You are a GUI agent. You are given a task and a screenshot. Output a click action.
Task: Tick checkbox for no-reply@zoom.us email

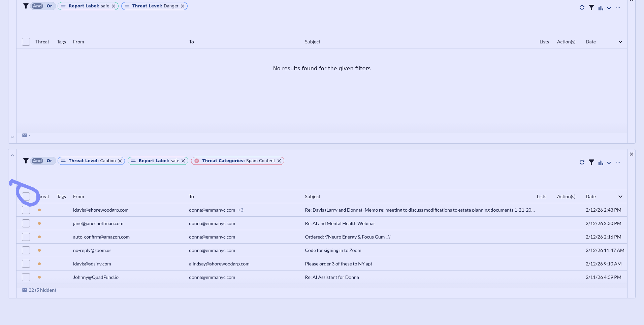pyautogui.click(x=26, y=250)
